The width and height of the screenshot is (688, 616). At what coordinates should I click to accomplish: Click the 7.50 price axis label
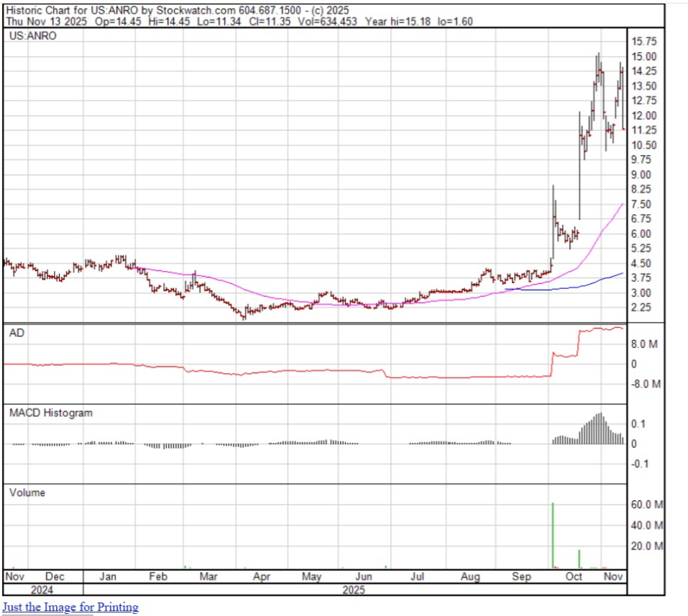(641, 204)
